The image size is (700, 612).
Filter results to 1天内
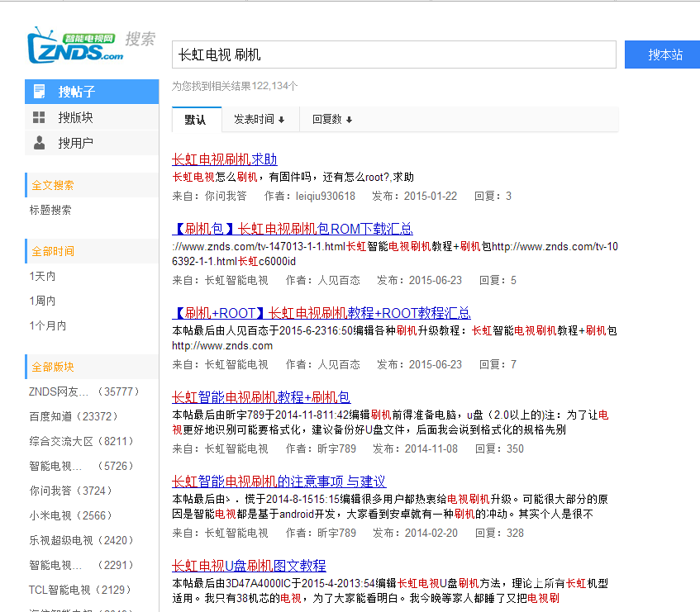point(42,276)
